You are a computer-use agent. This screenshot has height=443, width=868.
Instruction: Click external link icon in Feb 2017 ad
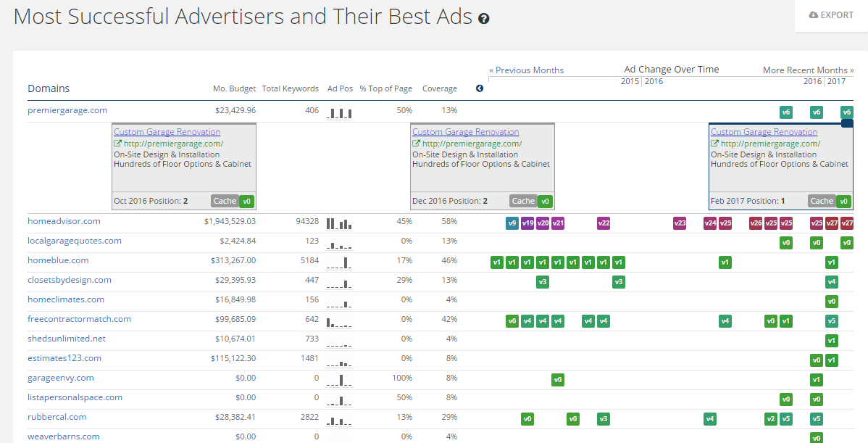click(x=714, y=144)
